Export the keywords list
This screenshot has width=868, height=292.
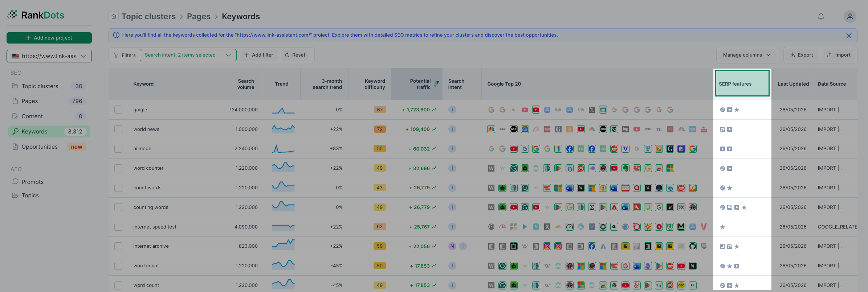click(x=801, y=55)
